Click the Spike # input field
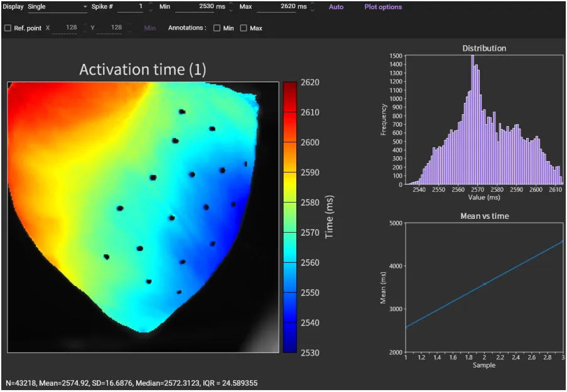567x392 pixels. point(131,7)
